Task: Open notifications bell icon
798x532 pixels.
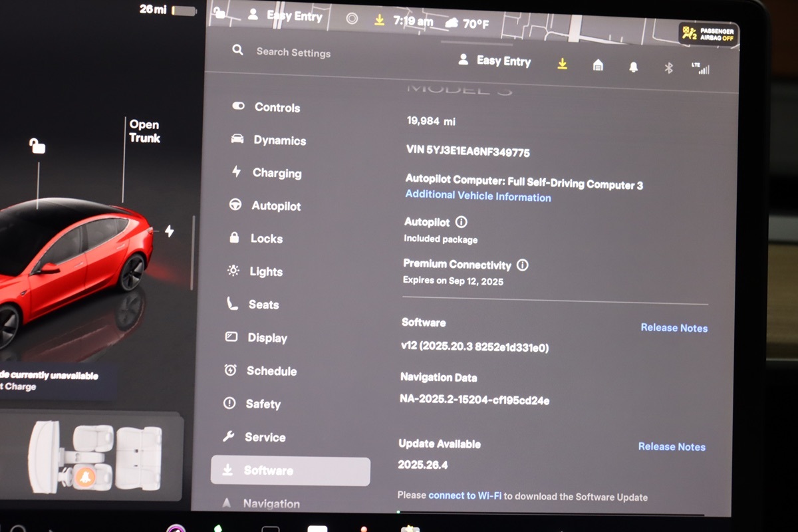Action: [633, 66]
